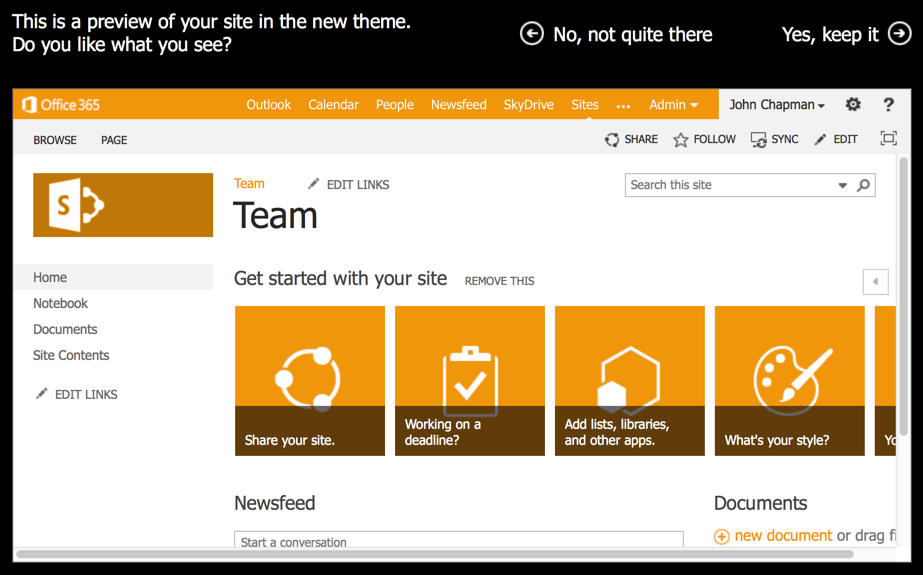Click the search magnifier icon
Screen dimensions: 923x575
click(x=864, y=185)
